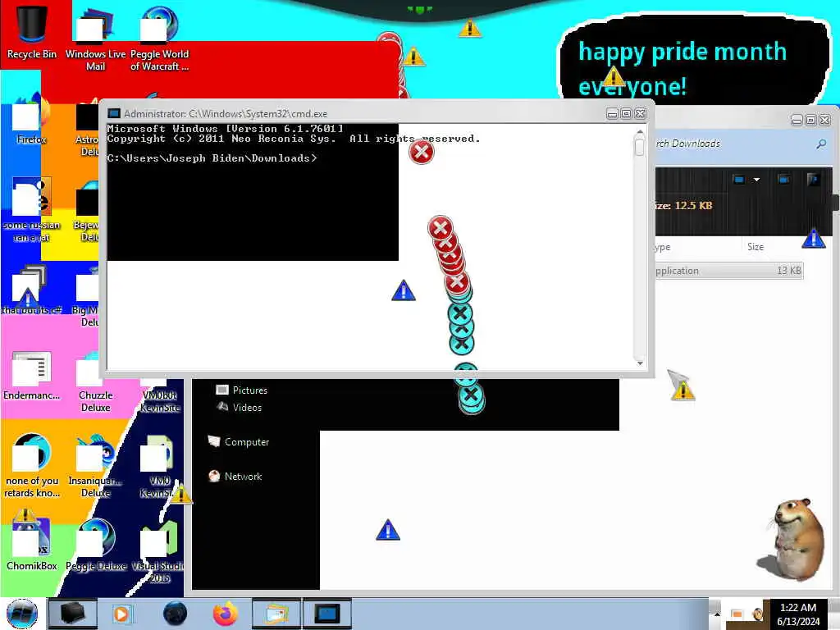This screenshot has width=840, height=630.
Task: Switch to the cmd.exe taskbar button
Action: pos(327,614)
